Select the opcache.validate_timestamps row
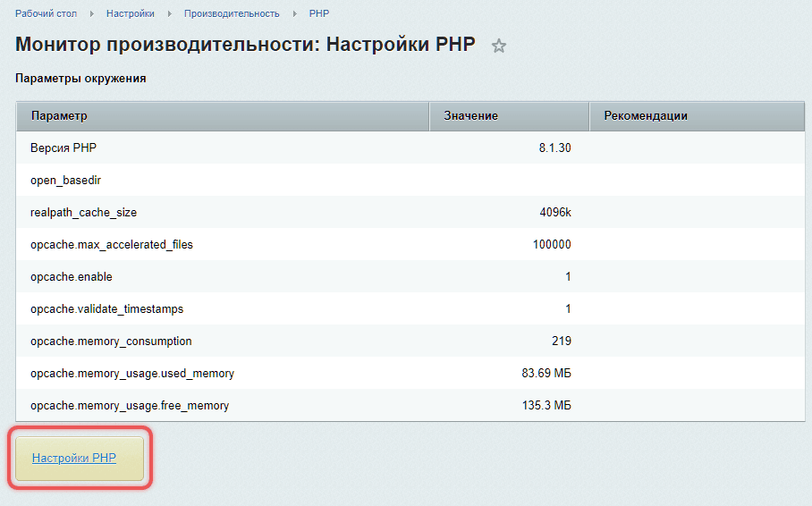This screenshot has width=812, height=506. 410,308
